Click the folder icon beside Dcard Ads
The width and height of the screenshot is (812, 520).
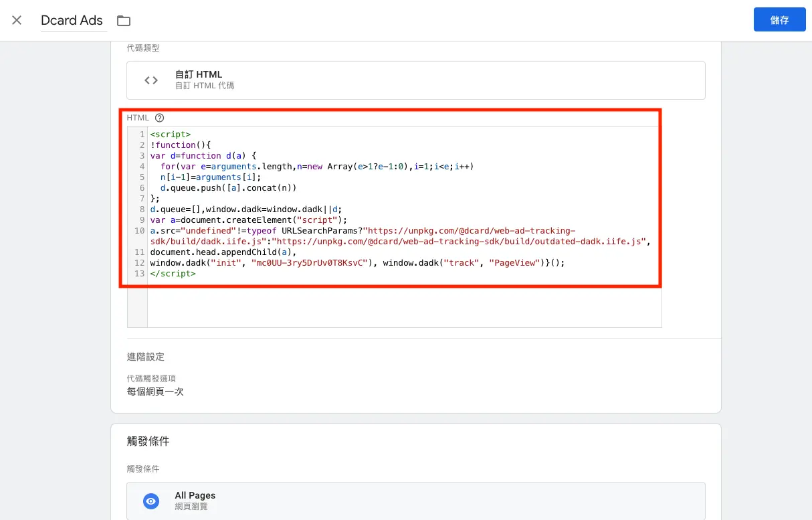click(124, 21)
